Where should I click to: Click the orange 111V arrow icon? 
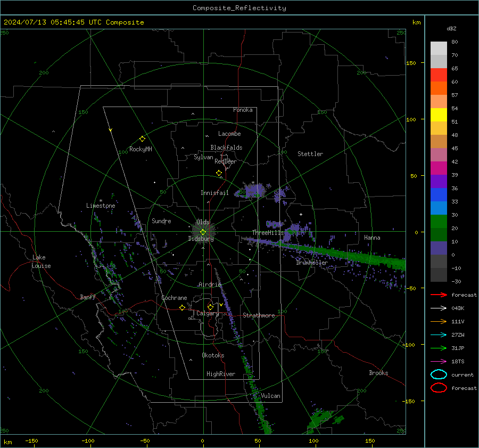(x=439, y=321)
